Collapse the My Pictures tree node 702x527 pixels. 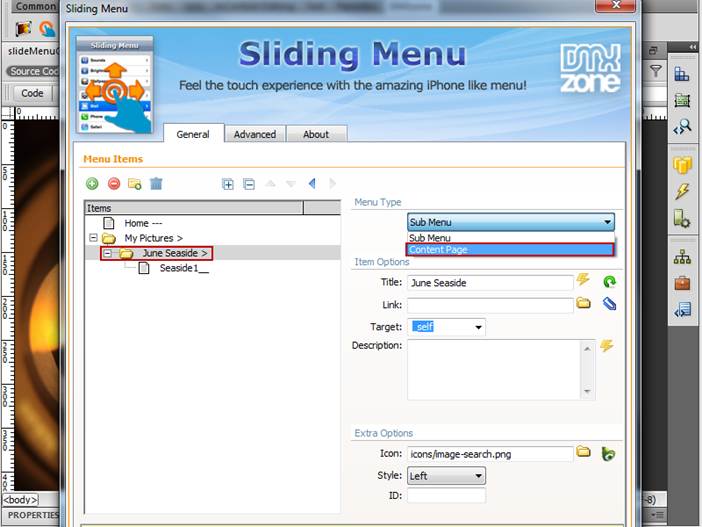93,238
